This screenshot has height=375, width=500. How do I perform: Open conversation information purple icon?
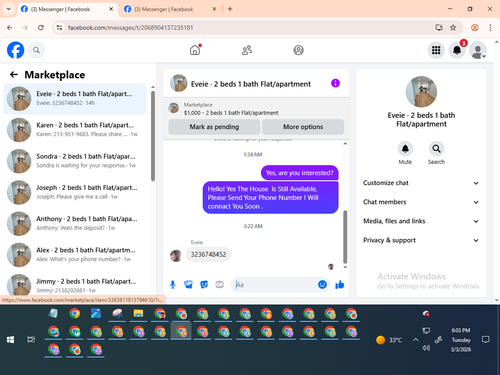click(335, 83)
